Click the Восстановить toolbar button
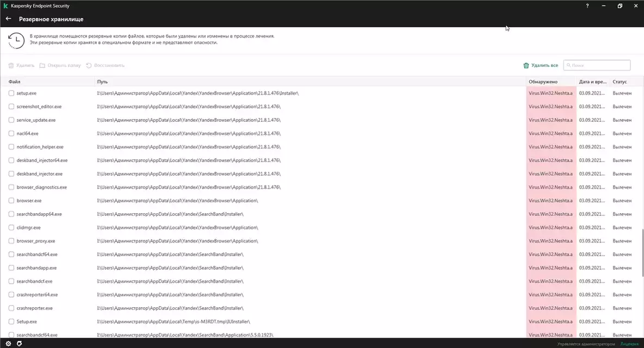Image resolution: width=644 pixels, height=348 pixels. (105, 65)
